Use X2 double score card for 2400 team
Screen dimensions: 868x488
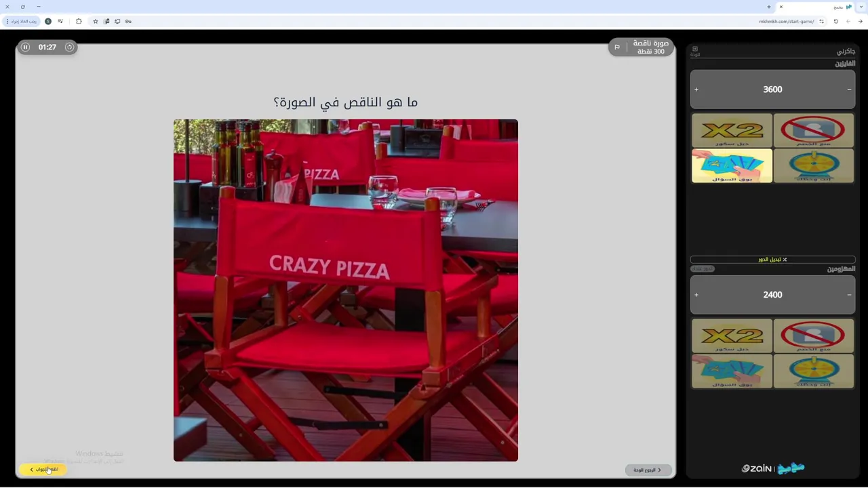732,336
